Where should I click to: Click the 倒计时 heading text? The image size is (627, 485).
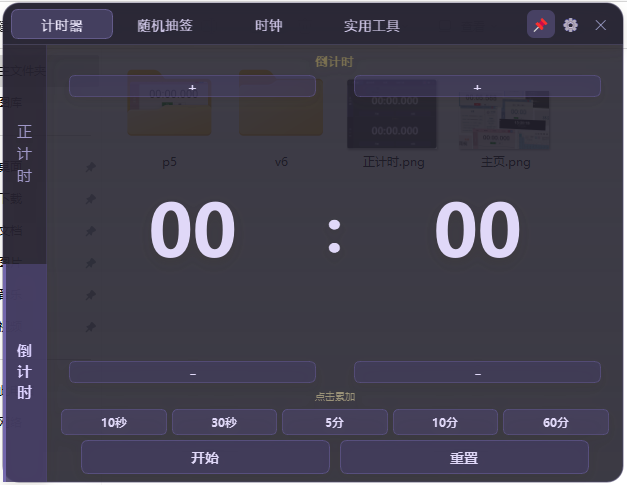334,62
